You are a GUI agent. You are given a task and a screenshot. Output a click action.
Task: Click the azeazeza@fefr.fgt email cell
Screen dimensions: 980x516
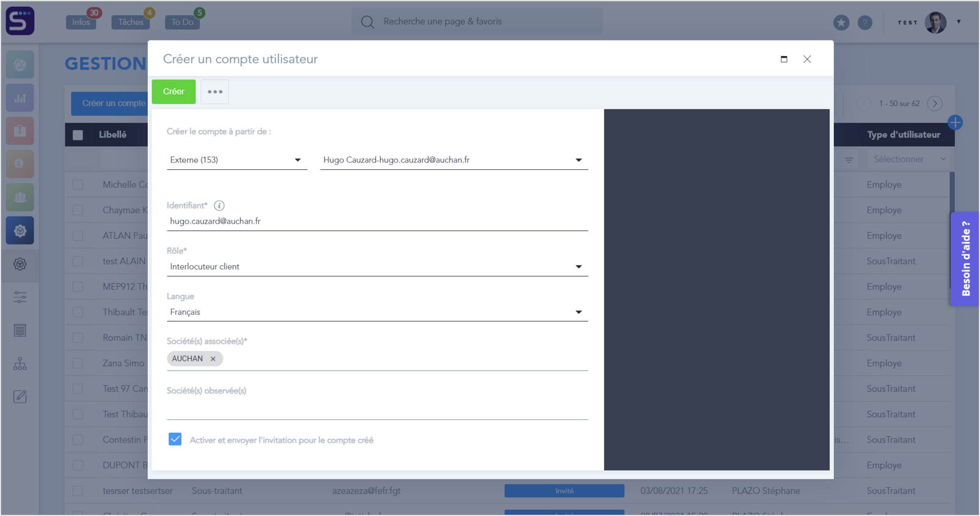[x=366, y=491]
